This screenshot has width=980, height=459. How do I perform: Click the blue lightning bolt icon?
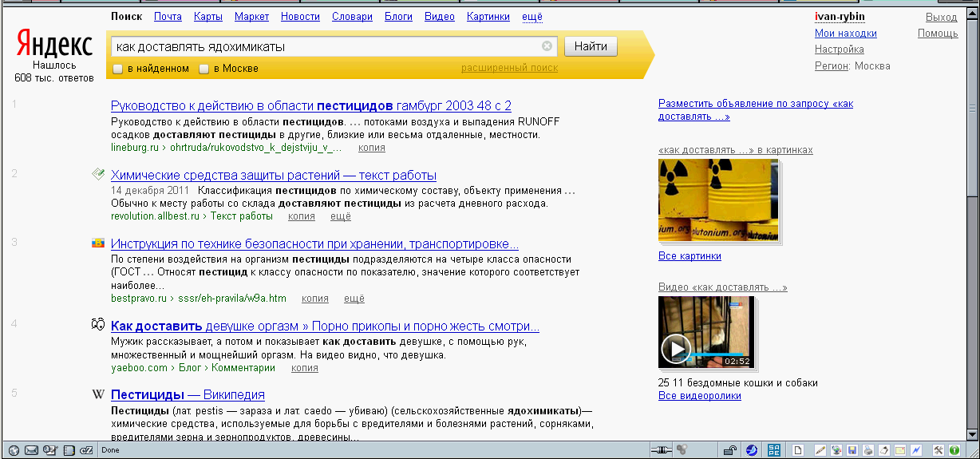pyautogui.click(x=916, y=450)
